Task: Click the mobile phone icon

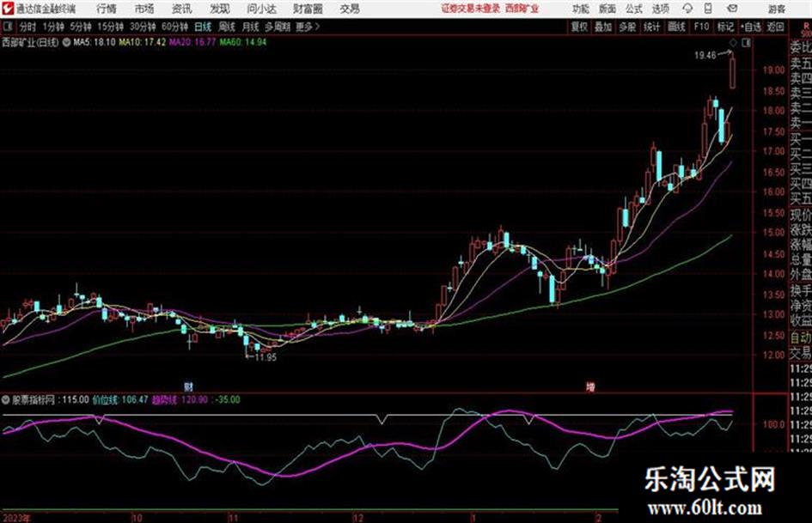Action: 708,9
